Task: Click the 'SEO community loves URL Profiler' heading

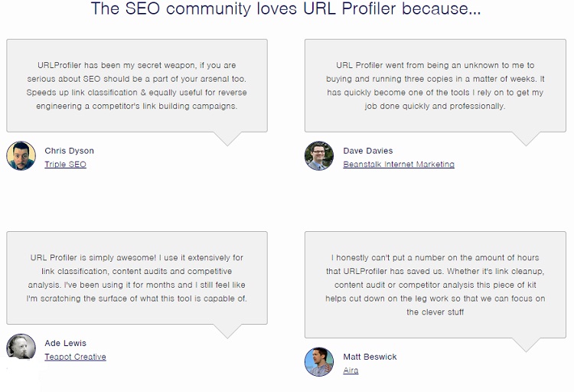Action: [286, 8]
